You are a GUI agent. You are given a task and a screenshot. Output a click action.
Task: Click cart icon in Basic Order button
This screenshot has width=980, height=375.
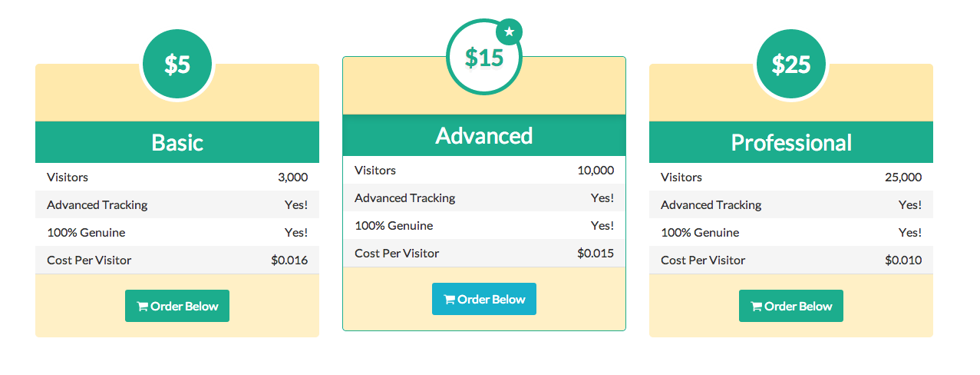pyautogui.click(x=142, y=307)
